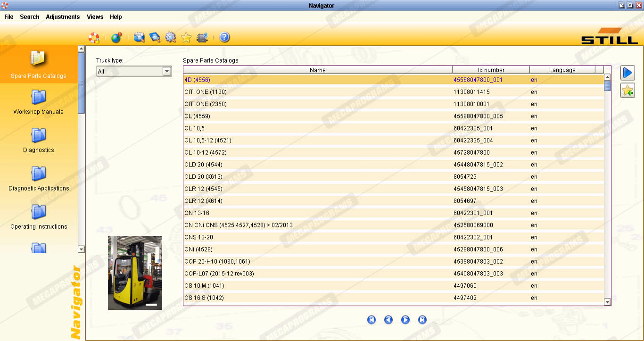Select the 4D (4556) catalog row
Screen dimensions: 644x341
[x=394, y=80]
